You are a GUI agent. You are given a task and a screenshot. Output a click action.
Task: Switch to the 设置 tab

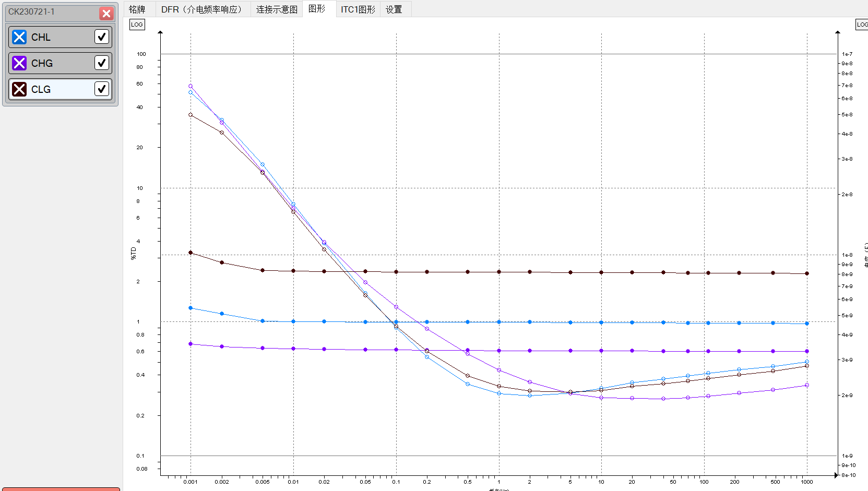pyautogui.click(x=395, y=9)
